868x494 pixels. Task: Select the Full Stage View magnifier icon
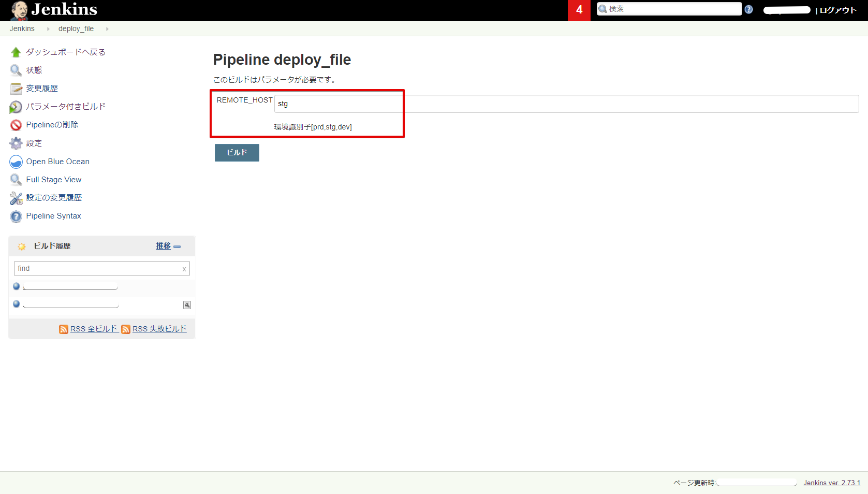click(16, 179)
